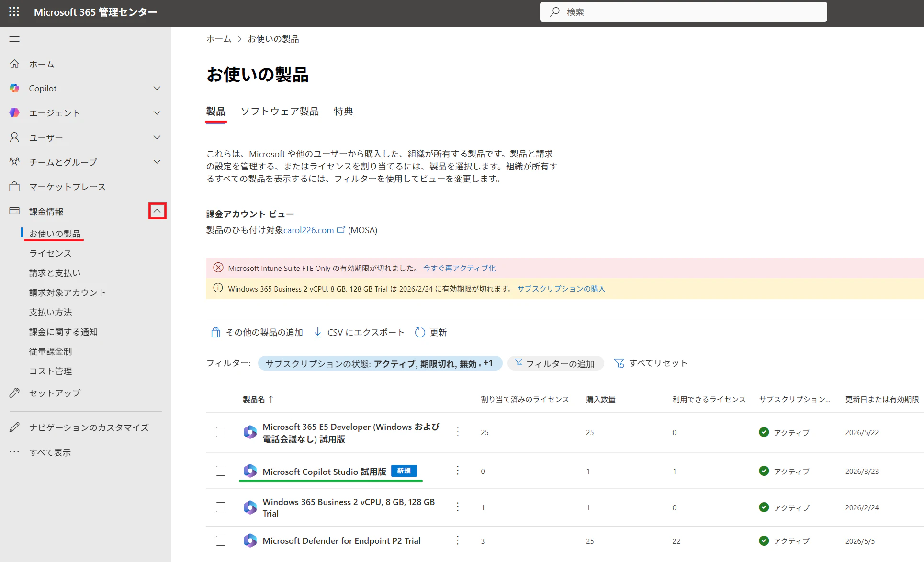Open more options for Windows 365 Business Trial
Viewport: 924px width, 562px height.
point(458,507)
